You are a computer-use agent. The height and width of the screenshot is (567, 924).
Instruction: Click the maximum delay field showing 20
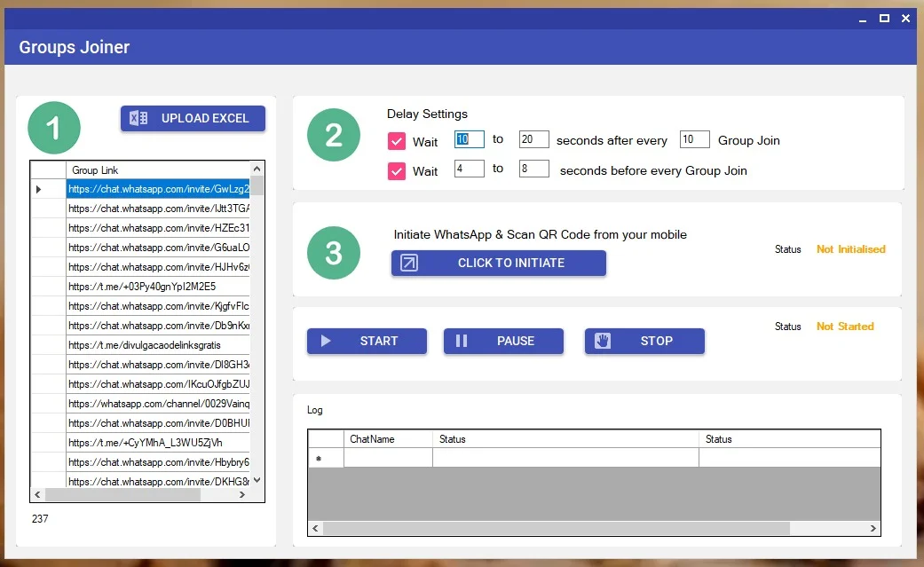pyautogui.click(x=533, y=139)
